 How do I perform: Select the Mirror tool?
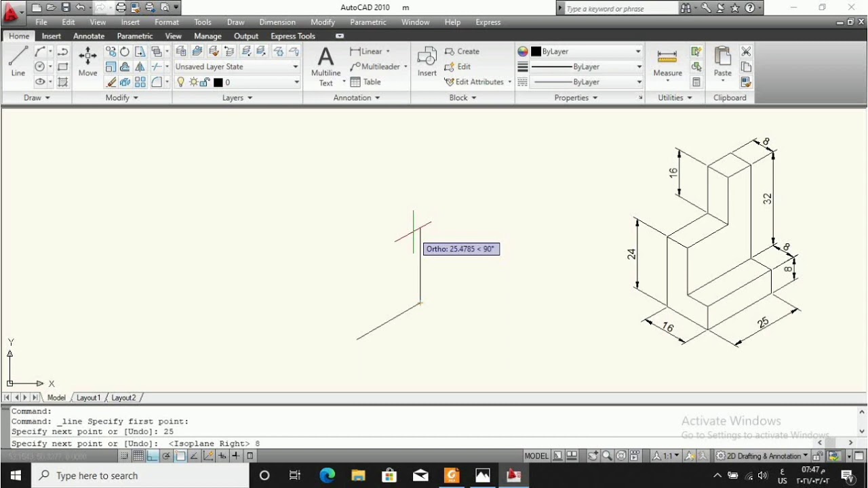click(x=140, y=66)
